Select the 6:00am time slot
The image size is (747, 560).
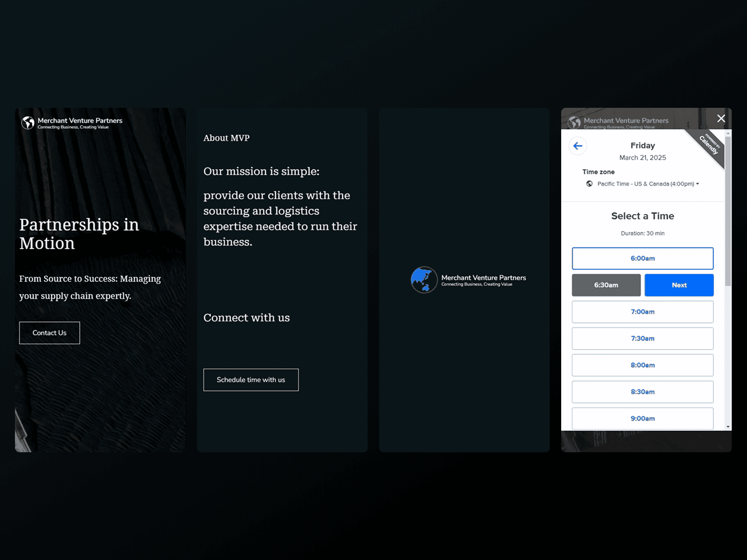point(642,259)
